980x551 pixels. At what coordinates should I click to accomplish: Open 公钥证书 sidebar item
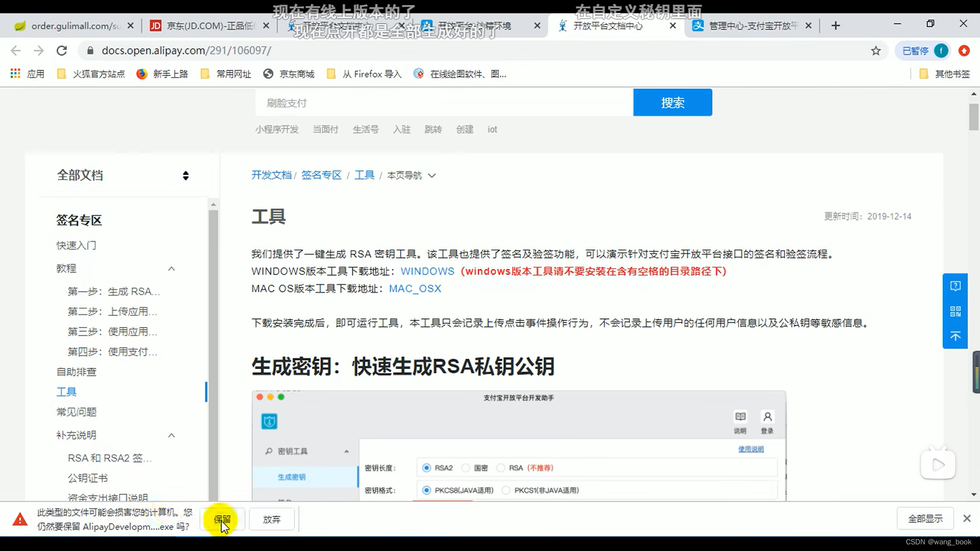click(88, 478)
